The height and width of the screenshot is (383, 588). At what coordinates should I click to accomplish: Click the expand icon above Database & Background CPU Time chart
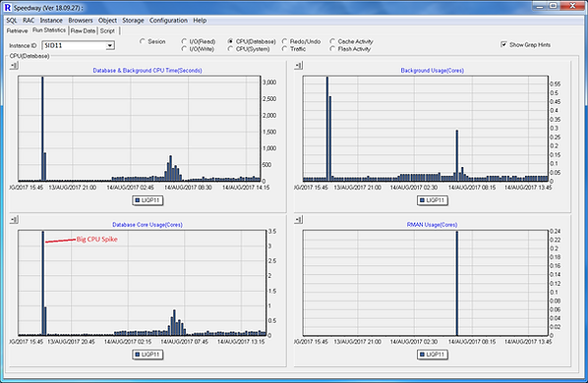pos(14,66)
